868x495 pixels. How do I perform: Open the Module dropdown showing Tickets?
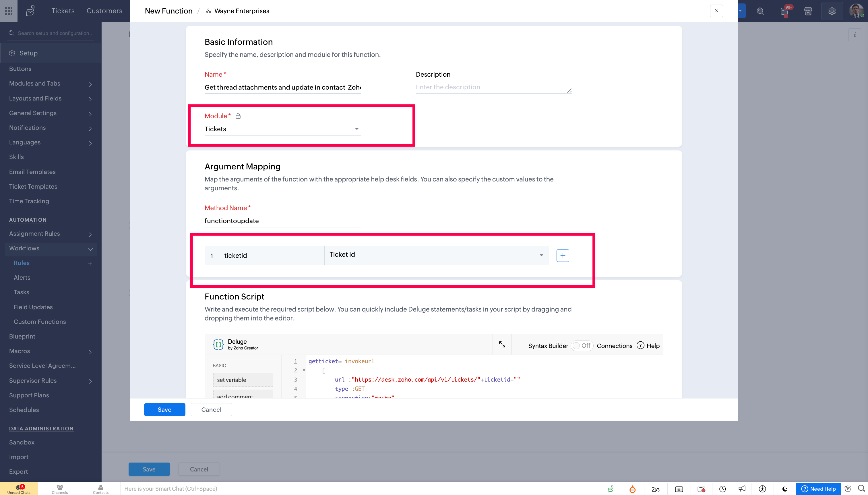[x=282, y=129]
